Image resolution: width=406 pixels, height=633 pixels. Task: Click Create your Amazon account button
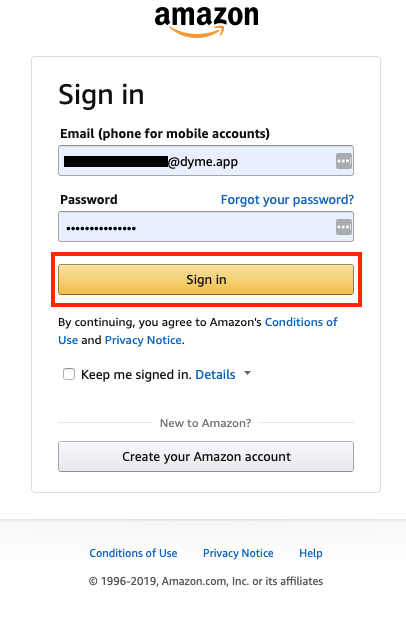(x=206, y=457)
